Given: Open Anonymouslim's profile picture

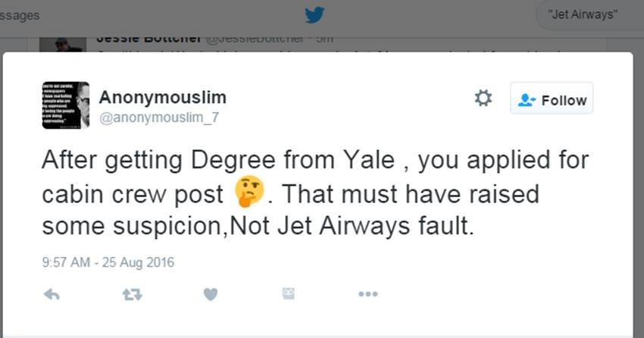Looking at the screenshot, I should pos(66,105).
